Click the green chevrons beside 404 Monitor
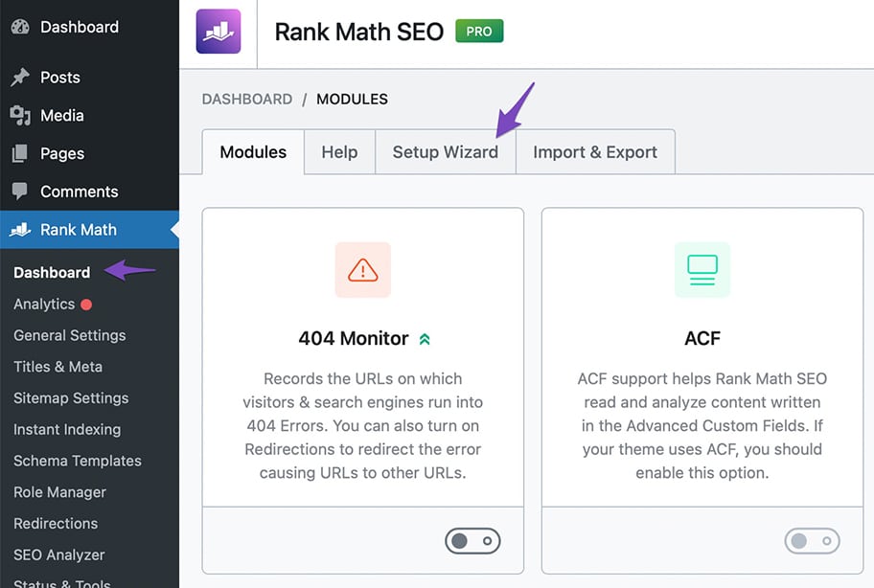This screenshot has height=588, width=874. click(x=425, y=339)
